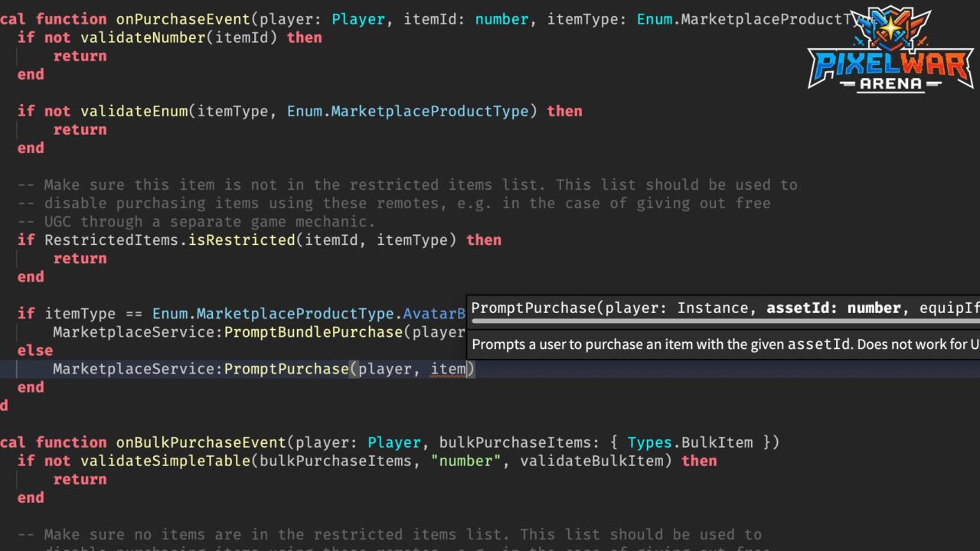This screenshot has height=551, width=980.
Task: Click 'player: Player' parameter in onPurchaseEvent signature
Action: tap(322, 19)
